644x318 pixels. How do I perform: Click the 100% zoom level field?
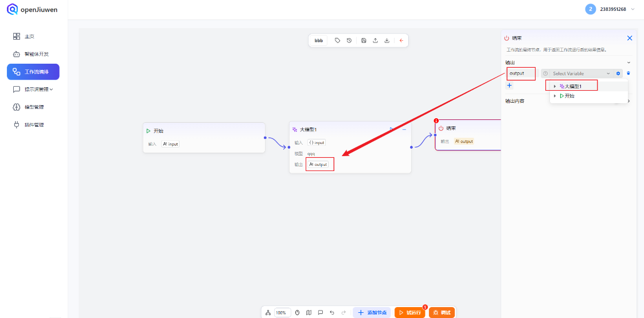coord(283,313)
